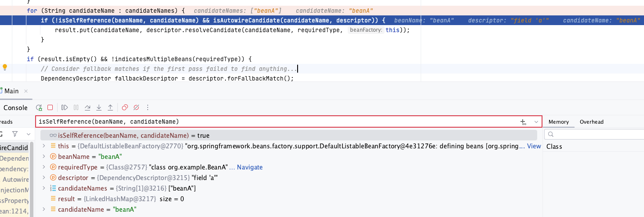The image size is (644, 217).
Task: Click the Class column header
Action: (x=554, y=146)
